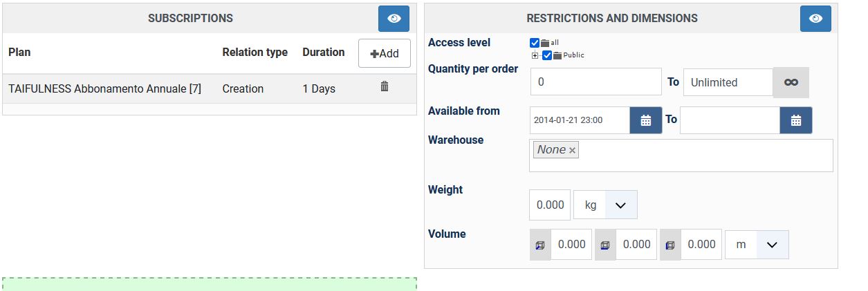Click Add to add a subscription plan
The image size is (868, 291).
[384, 53]
